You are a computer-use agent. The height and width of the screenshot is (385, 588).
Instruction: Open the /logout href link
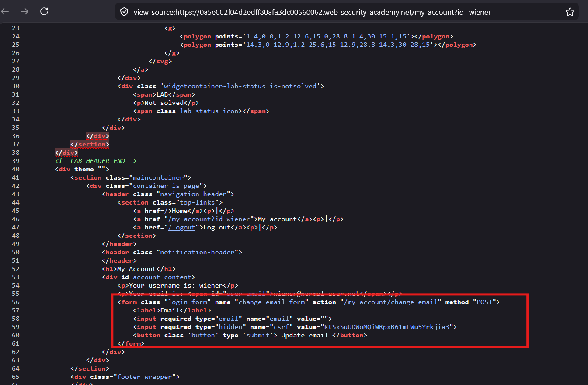coord(182,227)
